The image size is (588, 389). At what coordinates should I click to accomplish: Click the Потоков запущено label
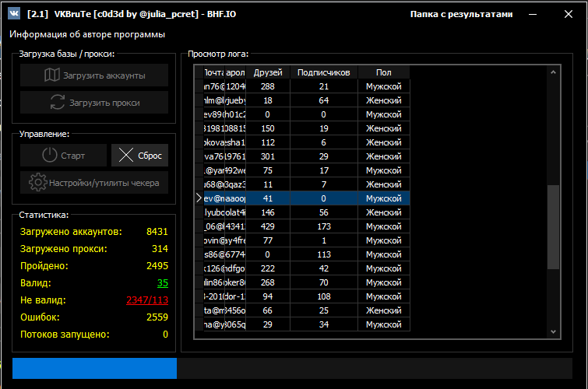pos(65,335)
